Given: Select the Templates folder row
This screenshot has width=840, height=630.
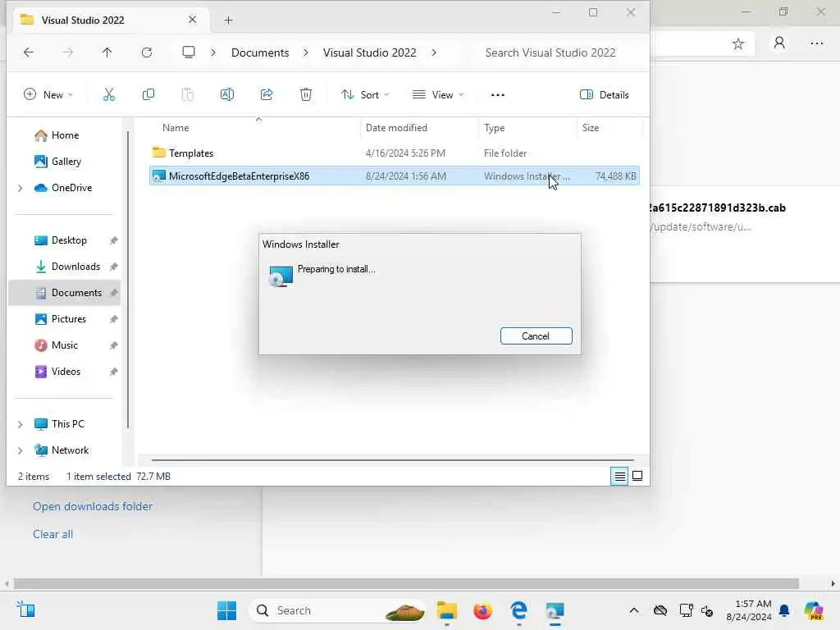Looking at the screenshot, I should click(394, 153).
